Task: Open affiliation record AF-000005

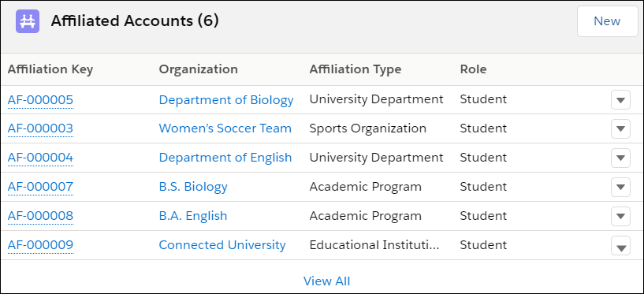Action: 40,100
